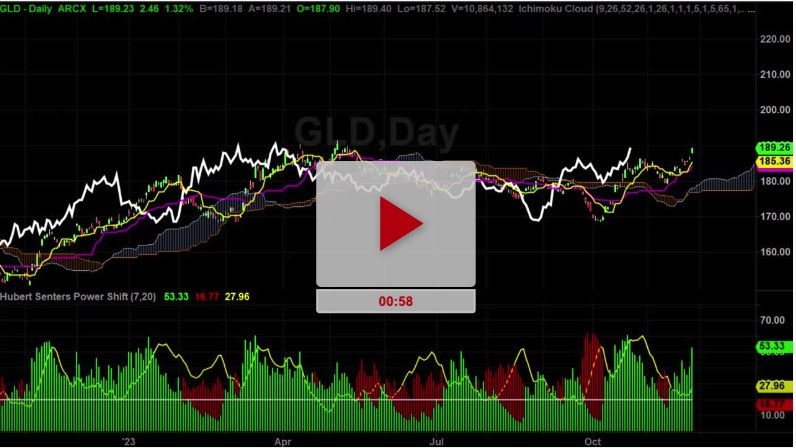Viewport: 796px width, 448px height.
Task: Click the 53.33 green axis tag
Action: click(773, 346)
